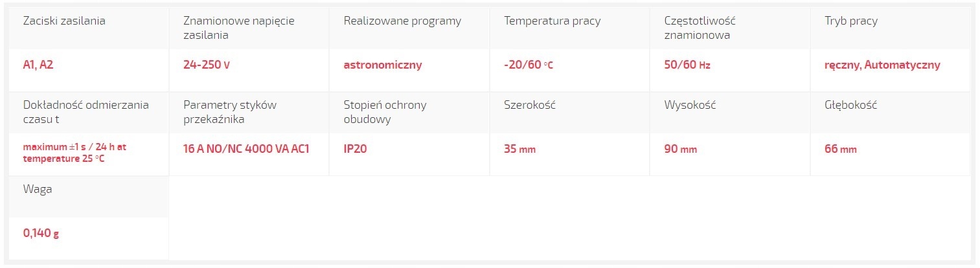The image size is (980, 268).
Task: Click the "Dokładność odmierzania czasu t" label
Action: point(86,112)
